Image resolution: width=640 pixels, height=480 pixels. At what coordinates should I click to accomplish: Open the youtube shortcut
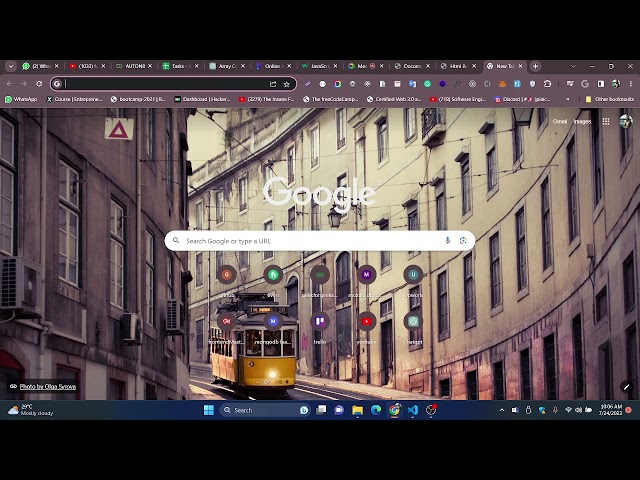pos(367,328)
